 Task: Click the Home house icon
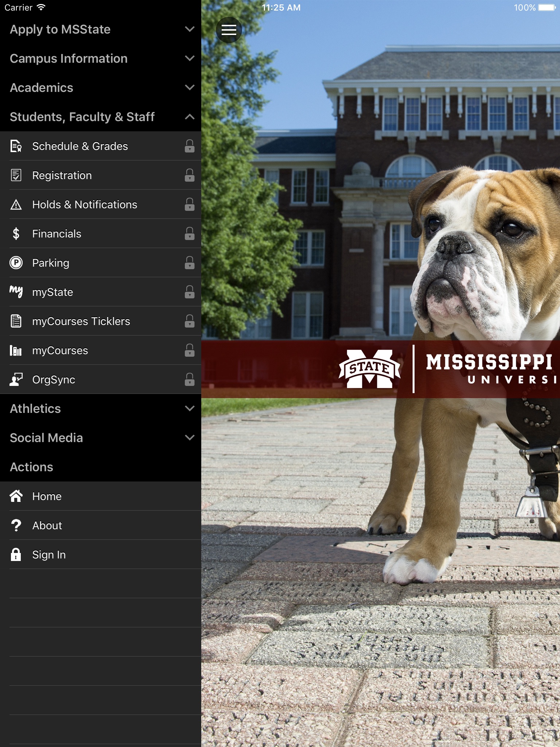click(16, 496)
